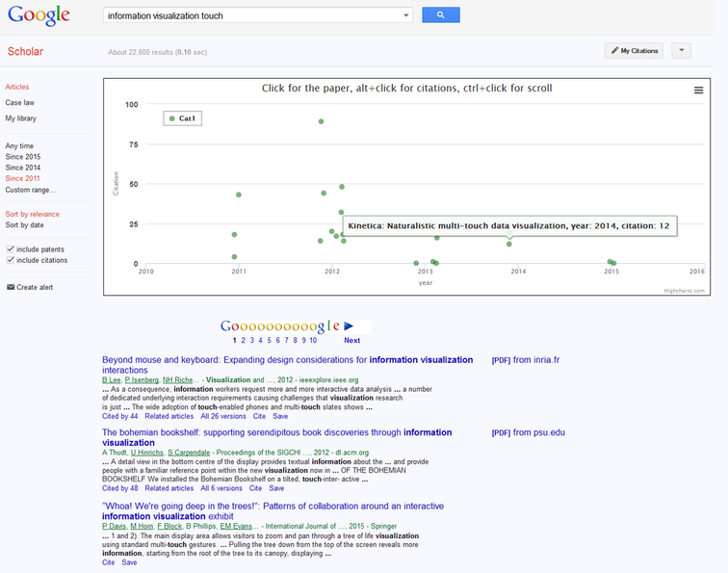This screenshot has height=573, width=728.
Task: Click the blue Next arrow in pagination
Action: 349,326
